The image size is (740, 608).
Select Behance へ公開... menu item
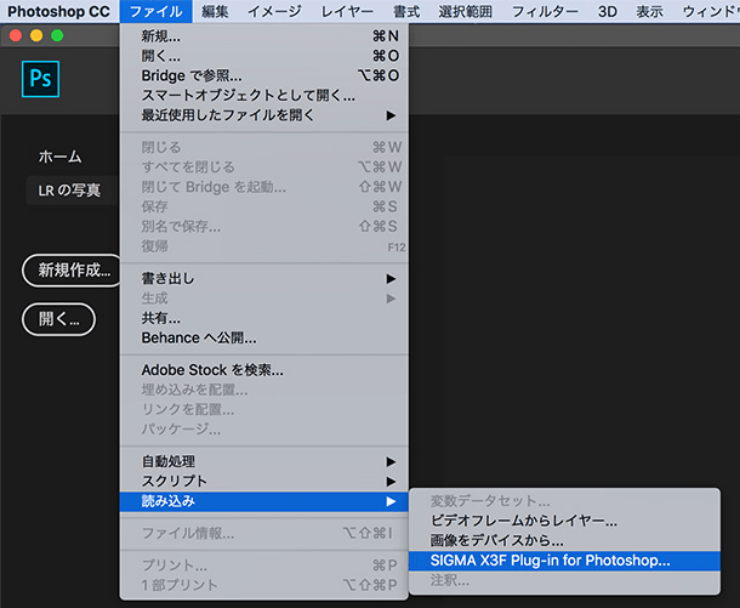pyautogui.click(x=264, y=338)
